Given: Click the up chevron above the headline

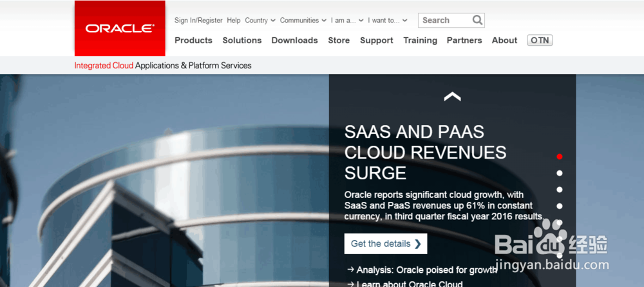Looking at the screenshot, I should [x=452, y=97].
